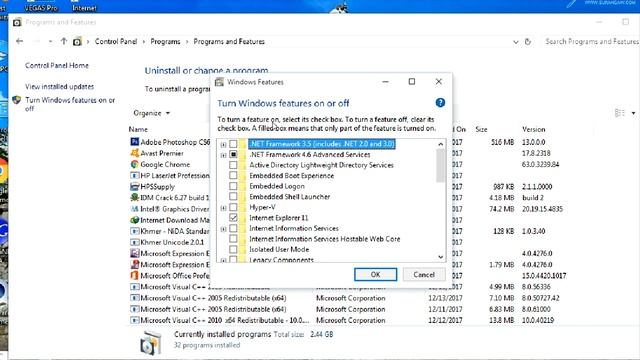Expand .NET Framework 4.6 Advanced Services node
This screenshot has height=360, width=640.
(223, 155)
